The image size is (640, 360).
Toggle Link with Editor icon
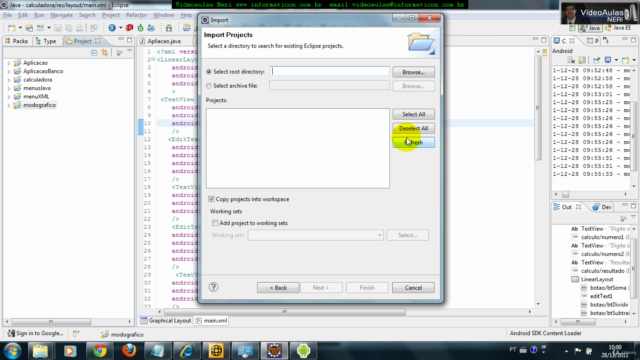(105, 53)
